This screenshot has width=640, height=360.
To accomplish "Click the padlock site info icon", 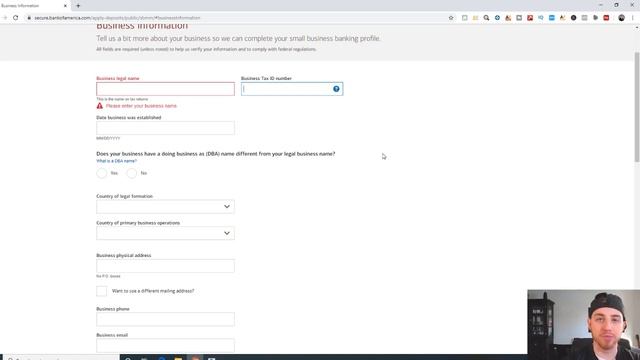I will pyautogui.click(x=29, y=18).
